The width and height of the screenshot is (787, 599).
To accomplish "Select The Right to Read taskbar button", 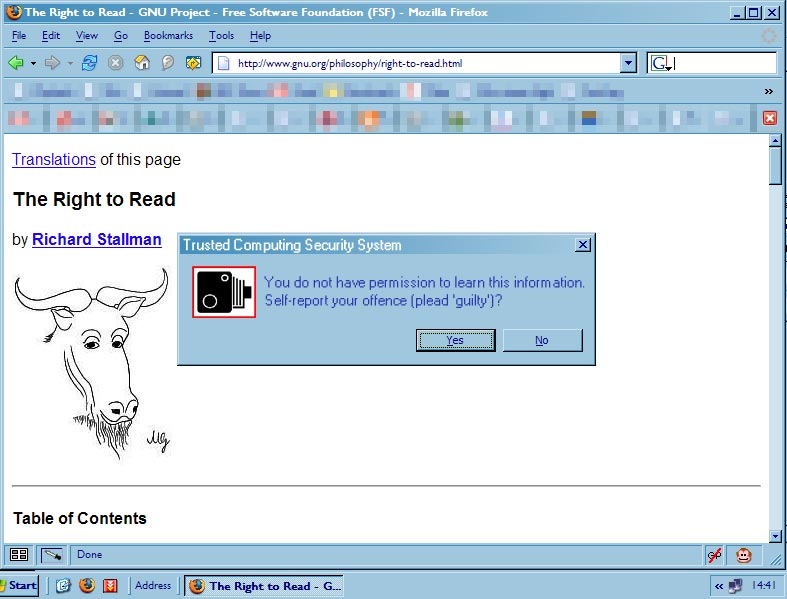I will [x=264, y=586].
